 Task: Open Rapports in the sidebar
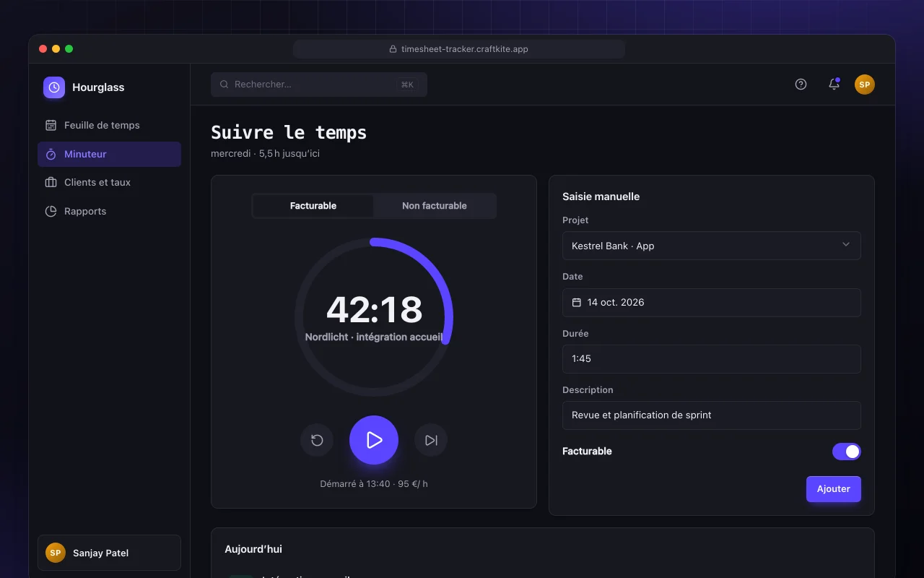click(109, 212)
